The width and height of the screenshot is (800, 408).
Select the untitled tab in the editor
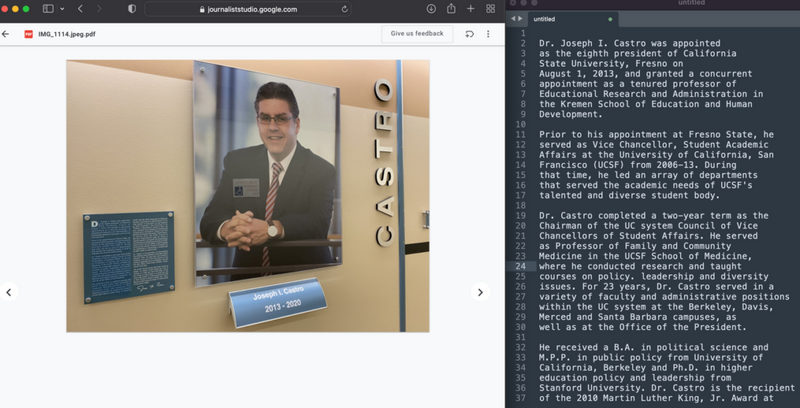[x=546, y=19]
